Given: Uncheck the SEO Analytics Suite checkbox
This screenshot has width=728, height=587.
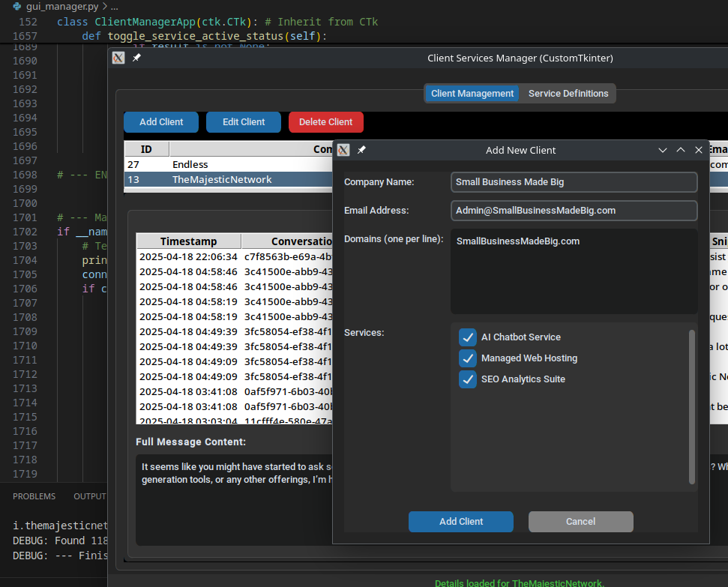Looking at the screenshot, I should click(x=468, y=379).
